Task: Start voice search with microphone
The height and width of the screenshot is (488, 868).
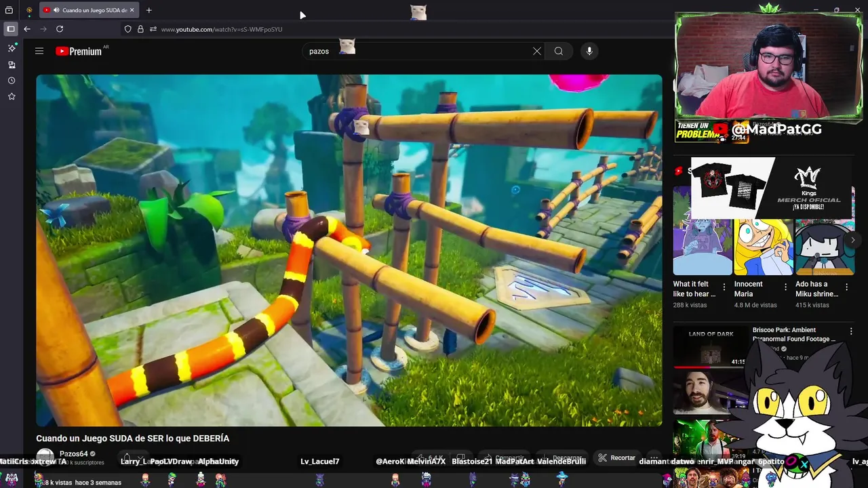Action: (x=589, y=51)
